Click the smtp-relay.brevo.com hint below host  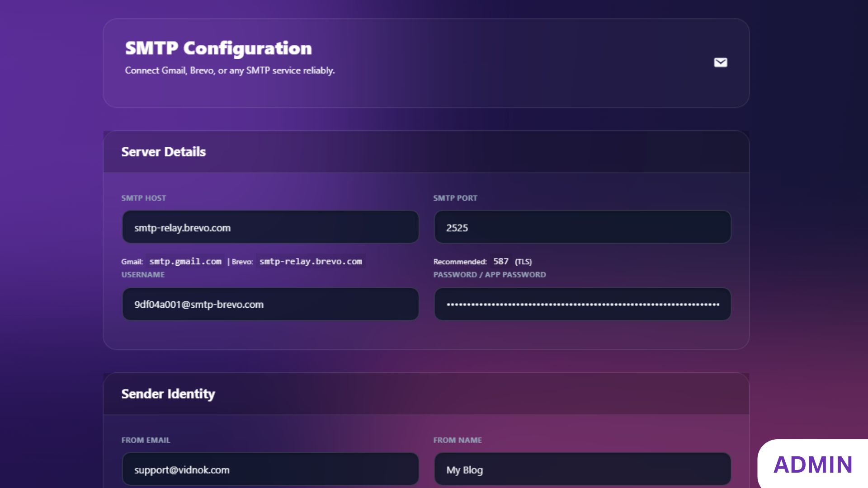click(x=311, y=262)
